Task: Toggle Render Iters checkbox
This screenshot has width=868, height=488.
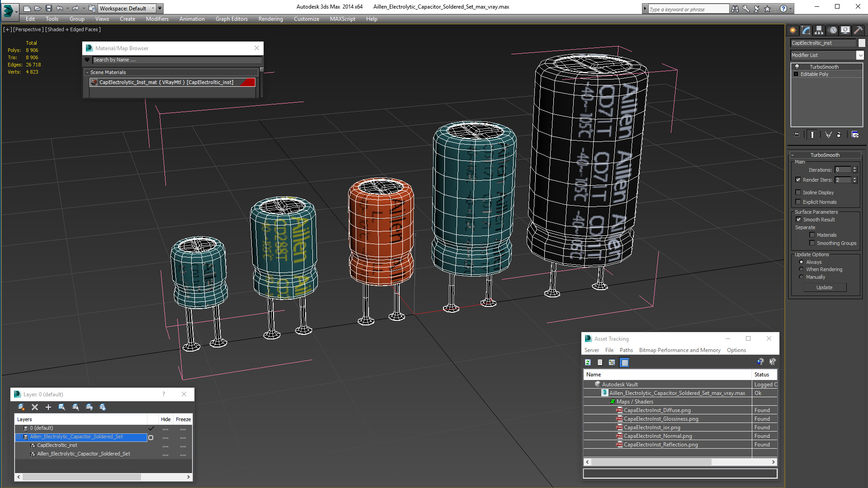Action: pos(798,180)
